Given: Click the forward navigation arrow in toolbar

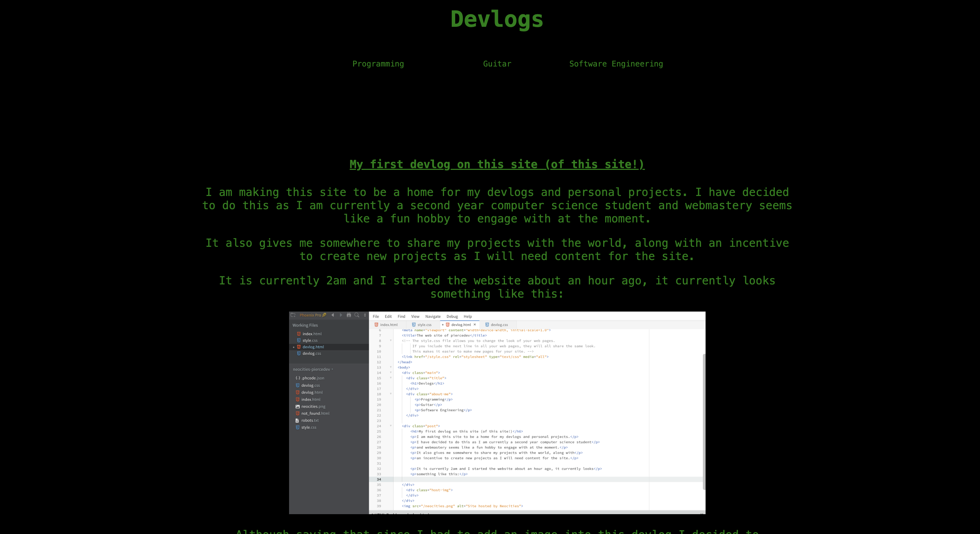Looking at the screenshot, I should (341, 315).
